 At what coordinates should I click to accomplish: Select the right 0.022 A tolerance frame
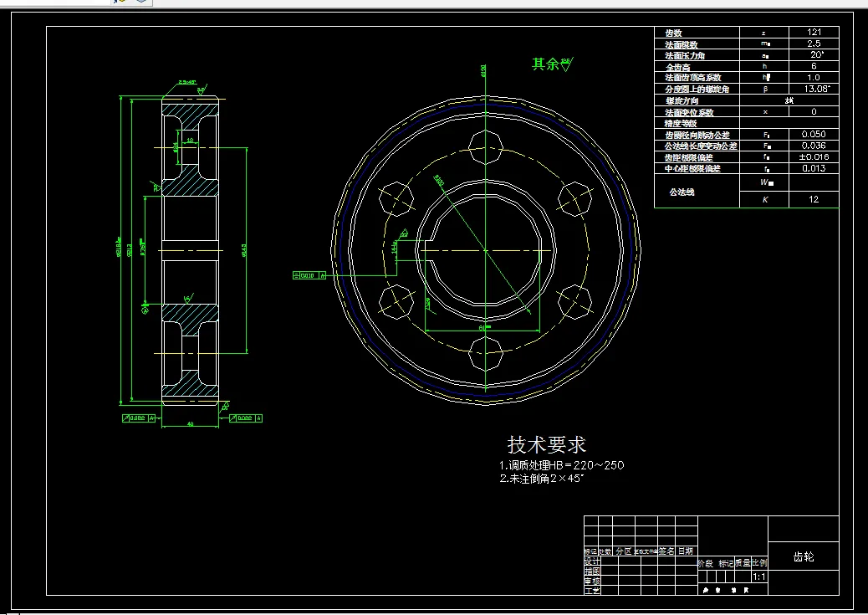(246, 418)
